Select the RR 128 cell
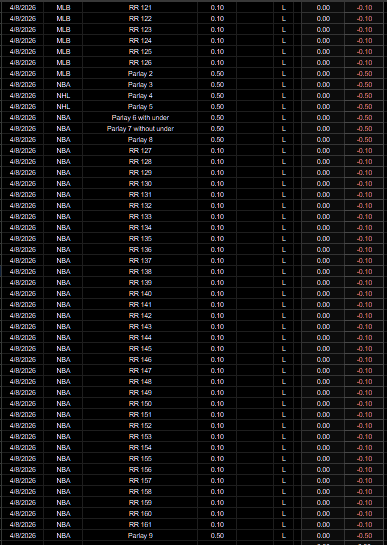This screenshot has width=387, height=545. tap(140, 162)
